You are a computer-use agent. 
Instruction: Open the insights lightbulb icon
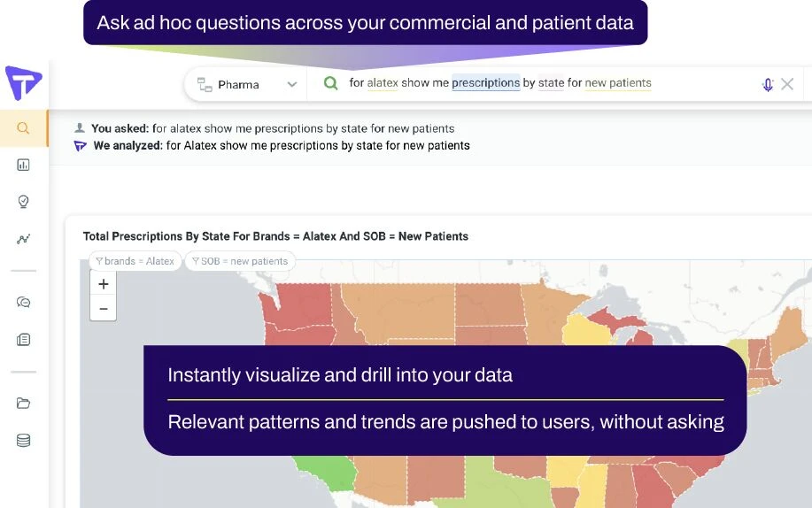pos(24,202)
